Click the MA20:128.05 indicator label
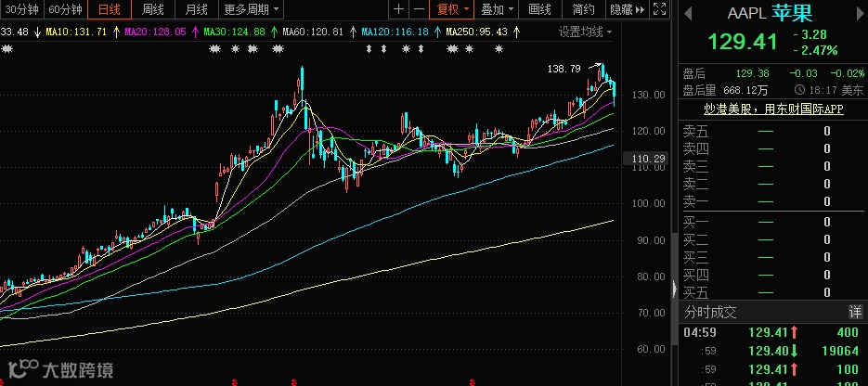This screenshot has height=386, width=868. click(x=155, y=32)
